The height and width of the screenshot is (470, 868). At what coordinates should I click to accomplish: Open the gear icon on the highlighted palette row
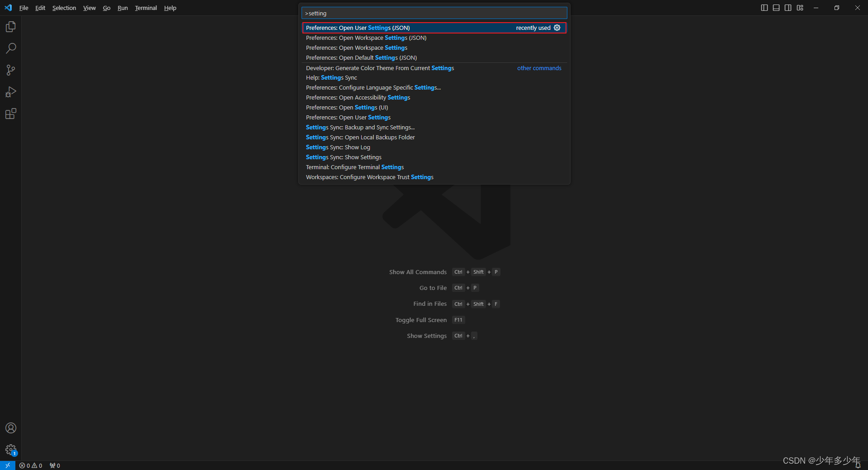pyautogui.click(x=557, y=28)
